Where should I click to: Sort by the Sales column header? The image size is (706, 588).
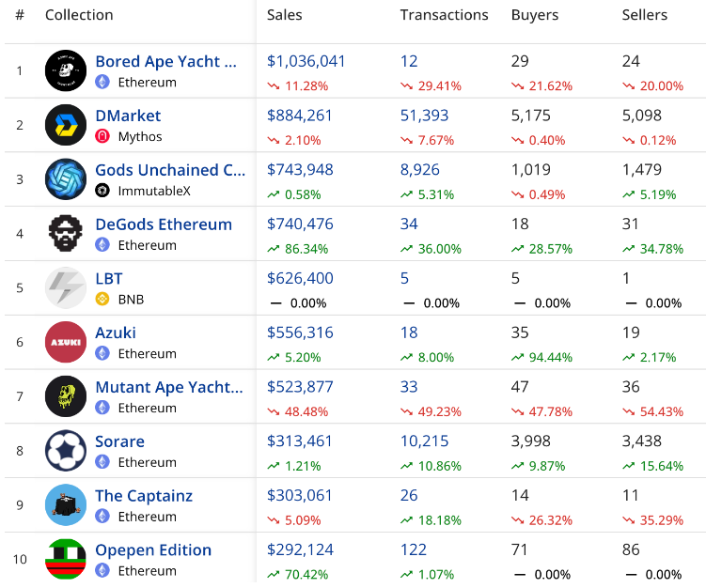pos(285,15)
